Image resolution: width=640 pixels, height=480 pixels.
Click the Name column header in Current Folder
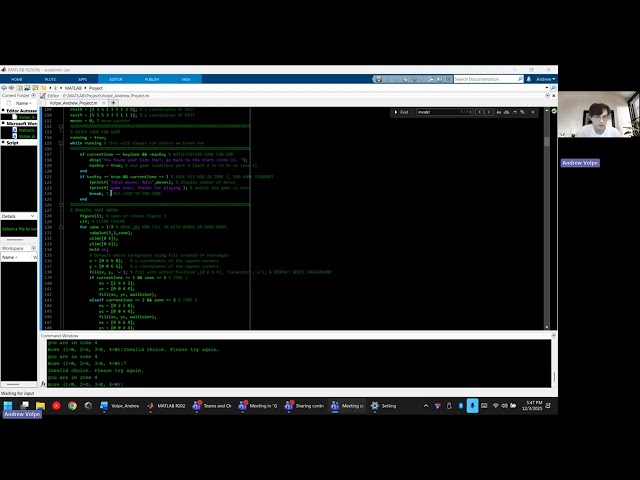(x=22, y=103)
